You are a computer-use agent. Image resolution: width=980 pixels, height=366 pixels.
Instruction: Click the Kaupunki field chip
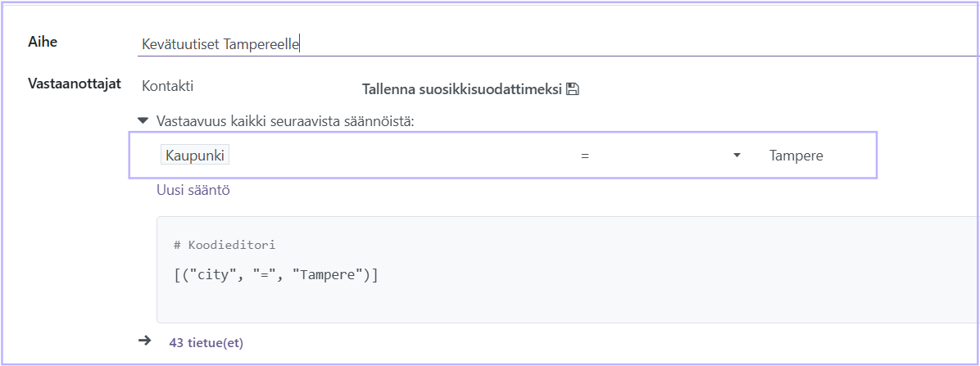[x=196, y=156]
